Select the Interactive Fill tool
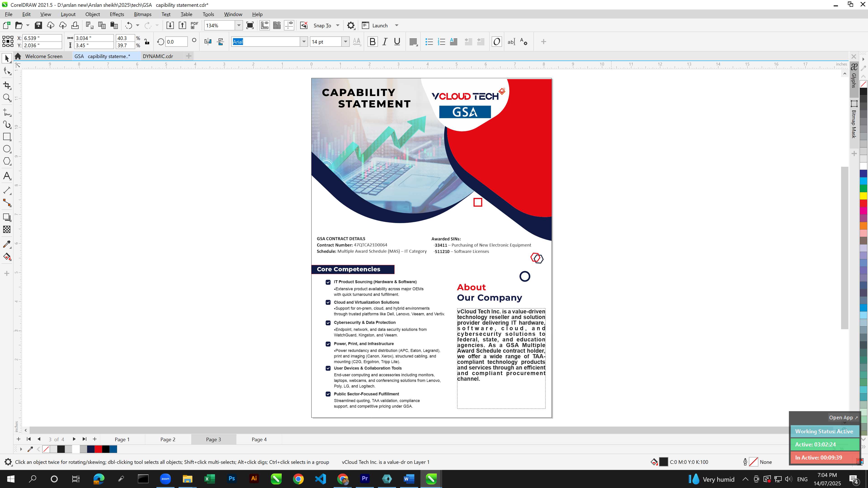868x488 pixels. pos(7,257)
